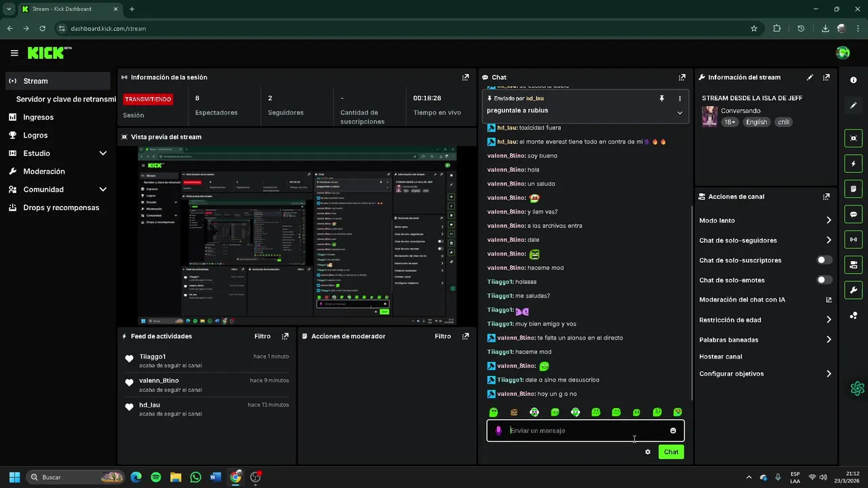
Task: Open Moderación del chat con IA link
Action: (x=766, y=300)
